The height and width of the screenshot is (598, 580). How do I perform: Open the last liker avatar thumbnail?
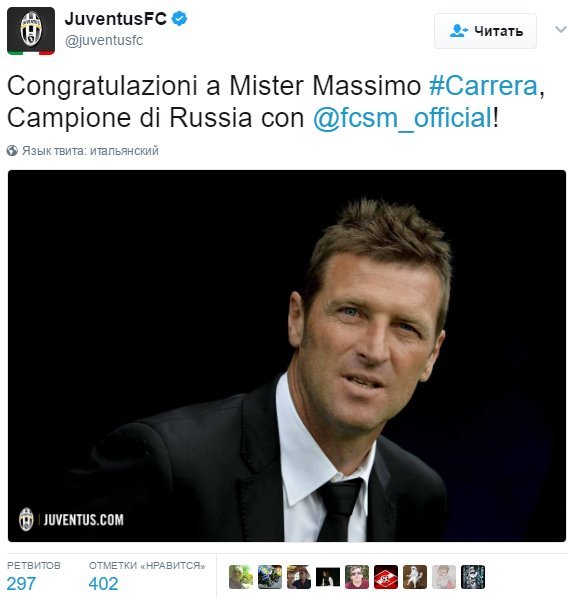[x=473, y=577]
